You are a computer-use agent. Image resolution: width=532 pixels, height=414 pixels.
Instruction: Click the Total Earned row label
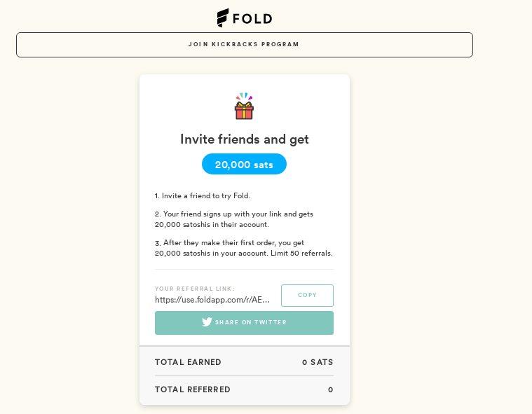(188, 362)
